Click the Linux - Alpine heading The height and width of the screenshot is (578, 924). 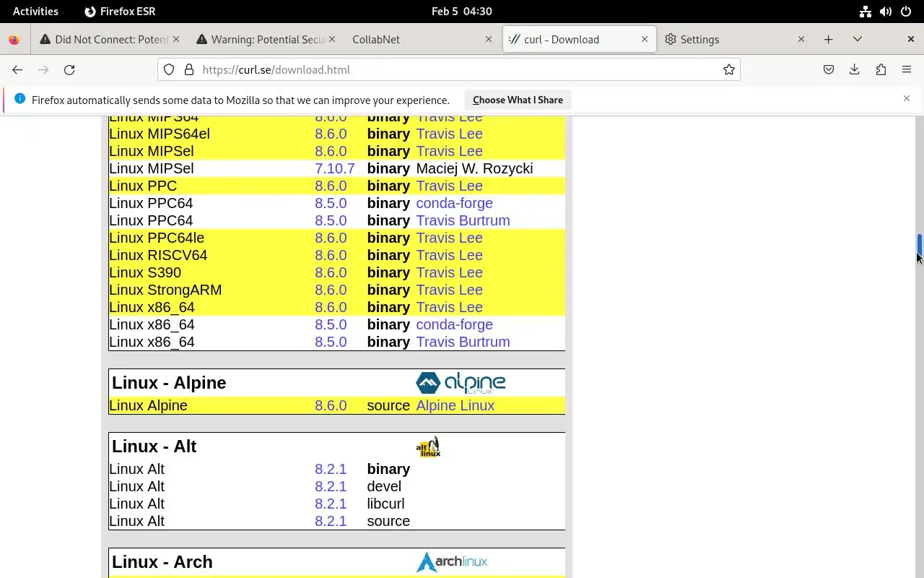169,382
